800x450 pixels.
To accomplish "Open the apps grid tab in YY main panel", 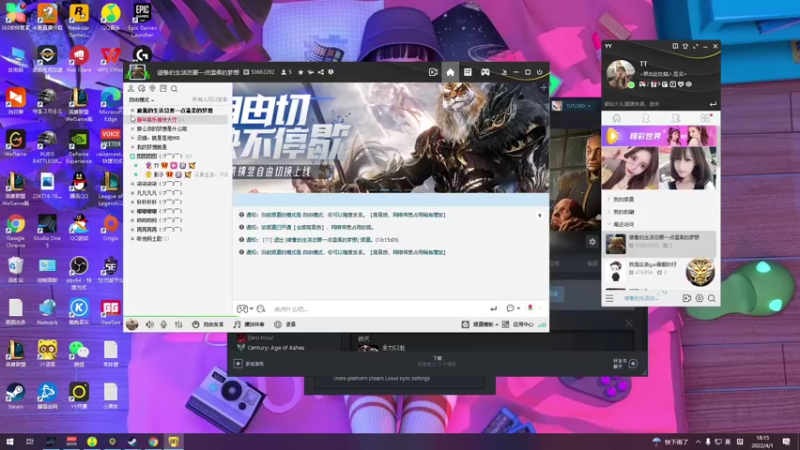I will [x=705, y=118].
